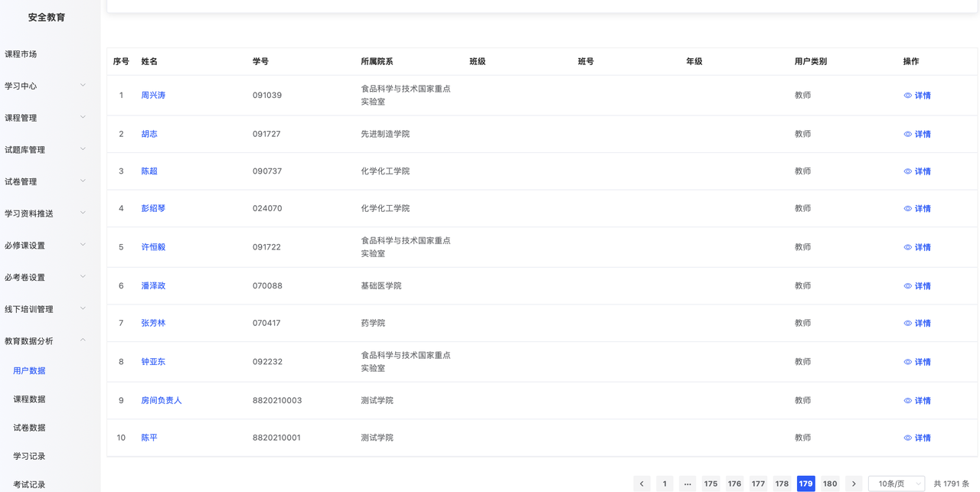This screenshot has width=980, height=492.
Task: Click 详情 link for 张芳林
Action: coord(923,324)
